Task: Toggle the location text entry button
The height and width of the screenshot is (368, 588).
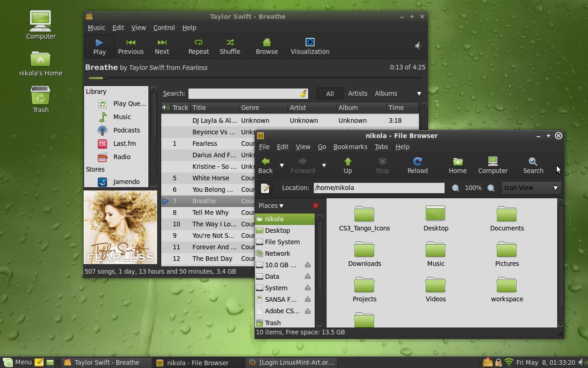Action: pos(266,188)
